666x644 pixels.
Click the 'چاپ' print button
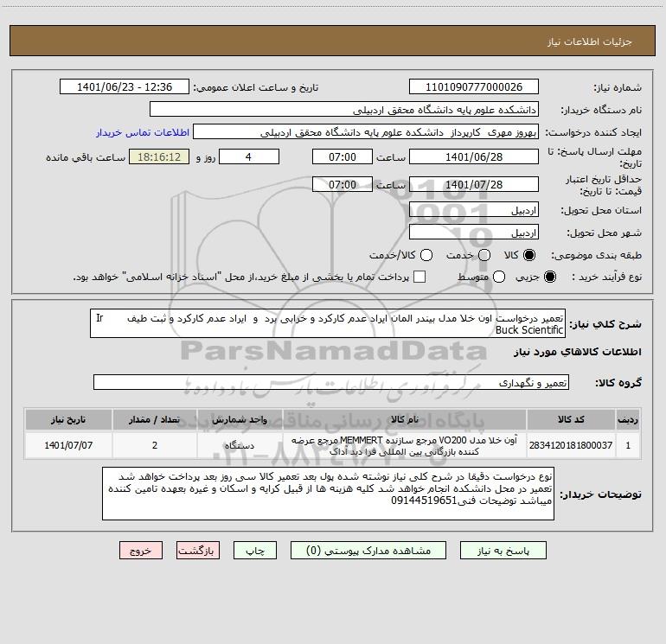point(255,551)
